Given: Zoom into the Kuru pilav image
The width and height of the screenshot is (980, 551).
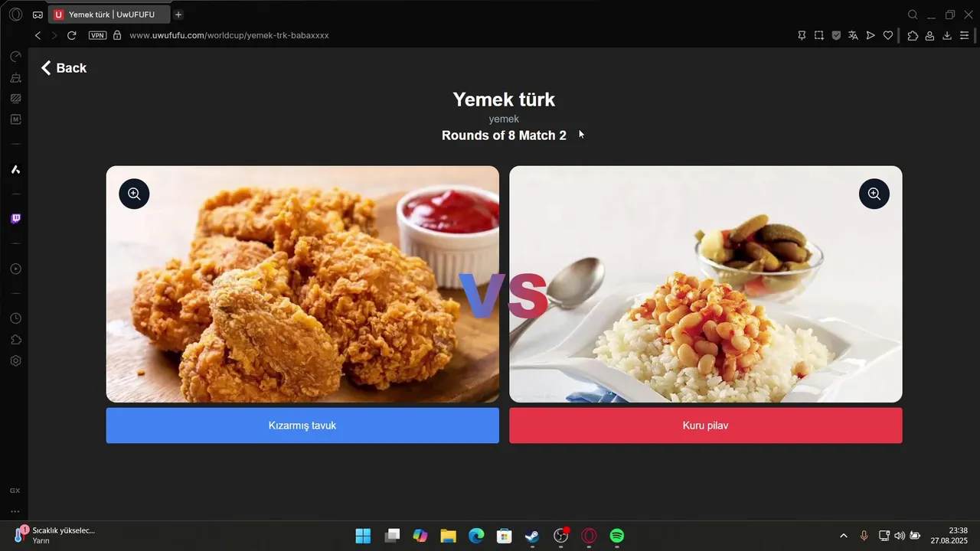Looking at the screenshot, I should 874,194.
